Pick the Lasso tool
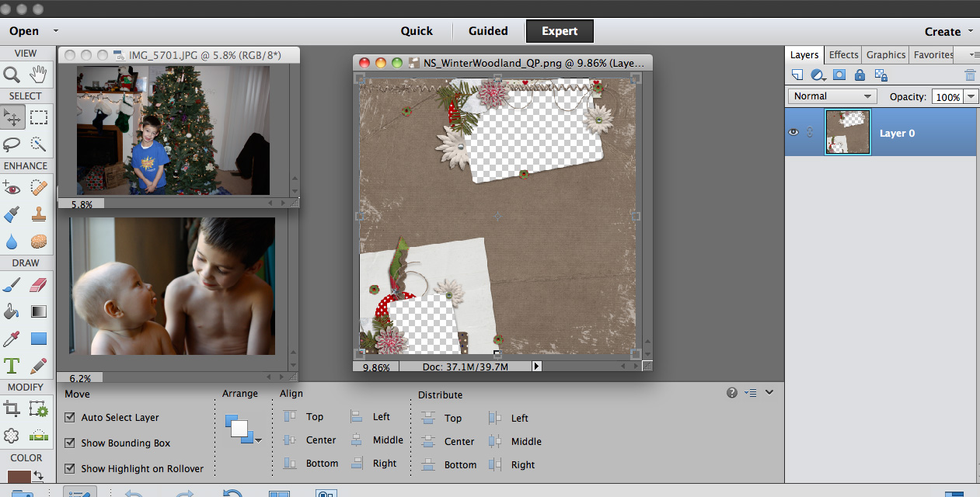980x497 pixels. (12, 144)
